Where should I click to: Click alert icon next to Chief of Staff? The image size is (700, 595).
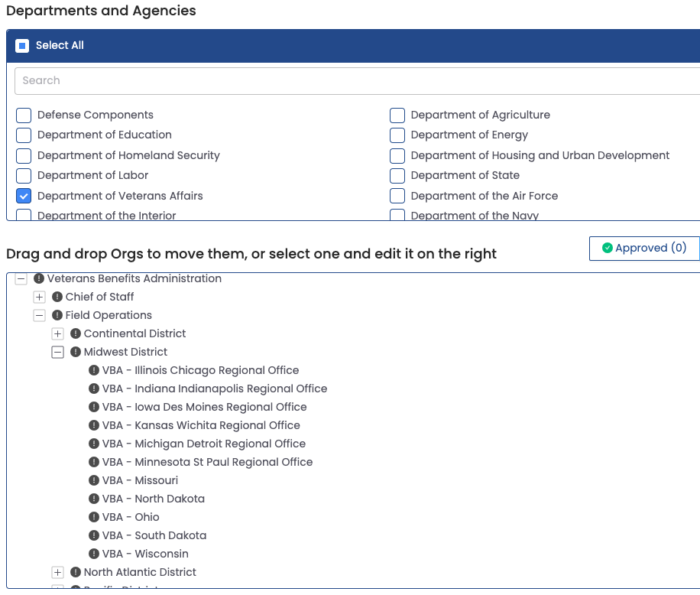[57, 297]
